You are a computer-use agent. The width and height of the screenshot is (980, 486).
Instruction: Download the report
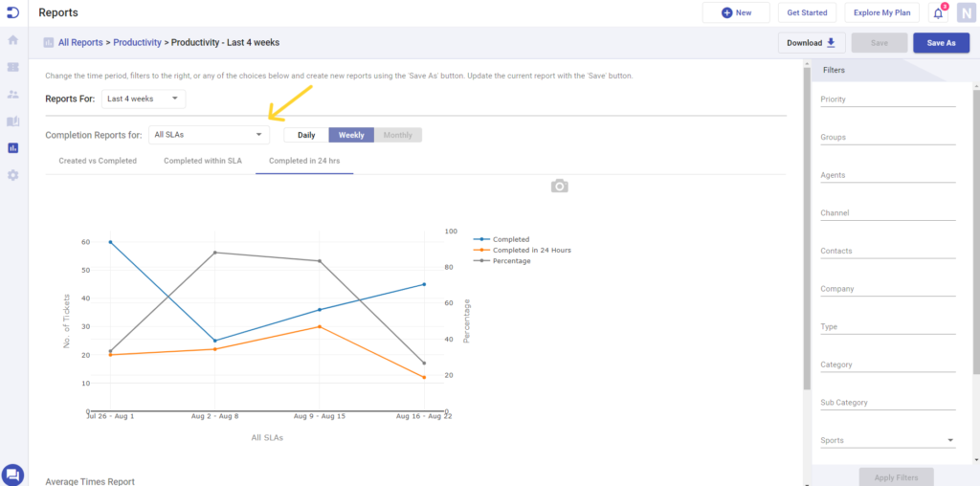coord(812,42)
